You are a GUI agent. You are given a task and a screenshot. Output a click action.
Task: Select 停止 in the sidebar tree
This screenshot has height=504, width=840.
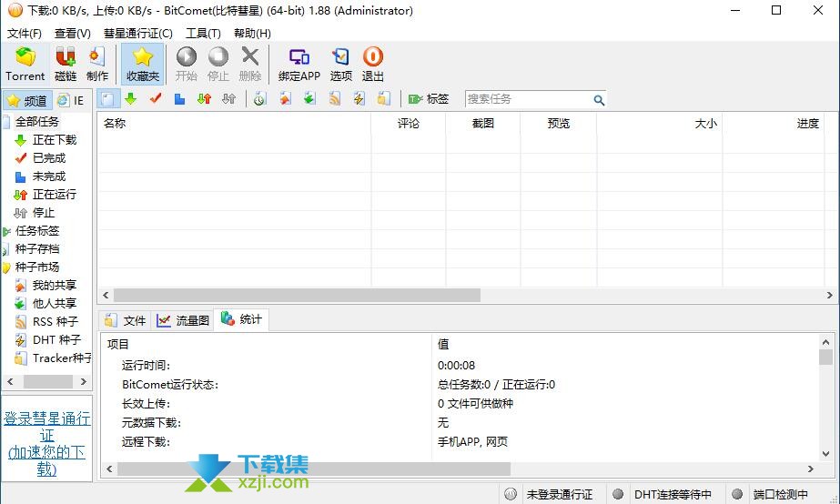(x=44, y=213)
